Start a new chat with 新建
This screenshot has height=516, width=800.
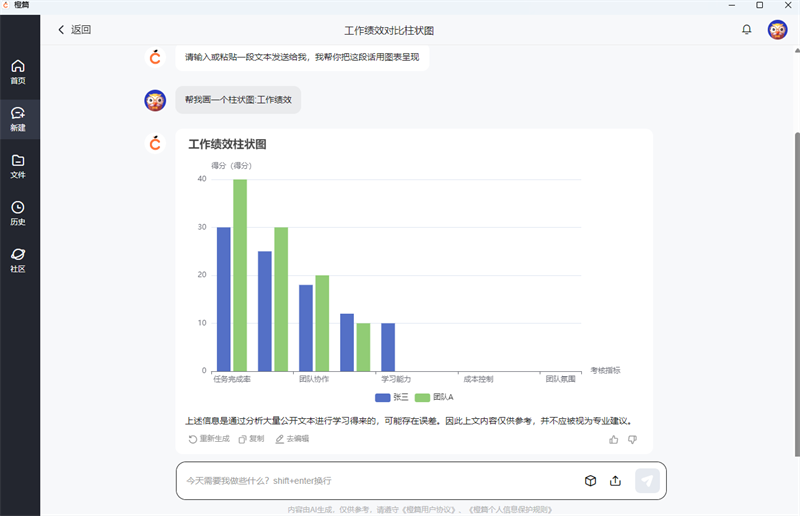point(18,118)
